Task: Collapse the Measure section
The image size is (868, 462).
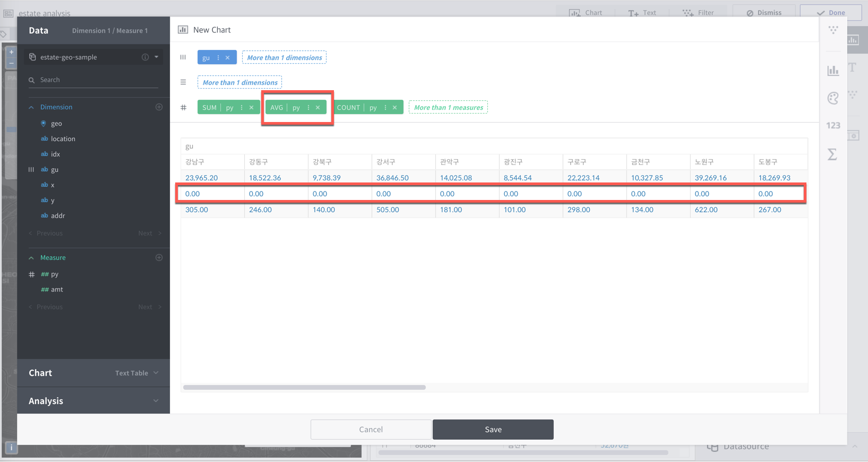Action: click(x=31, y=258)
